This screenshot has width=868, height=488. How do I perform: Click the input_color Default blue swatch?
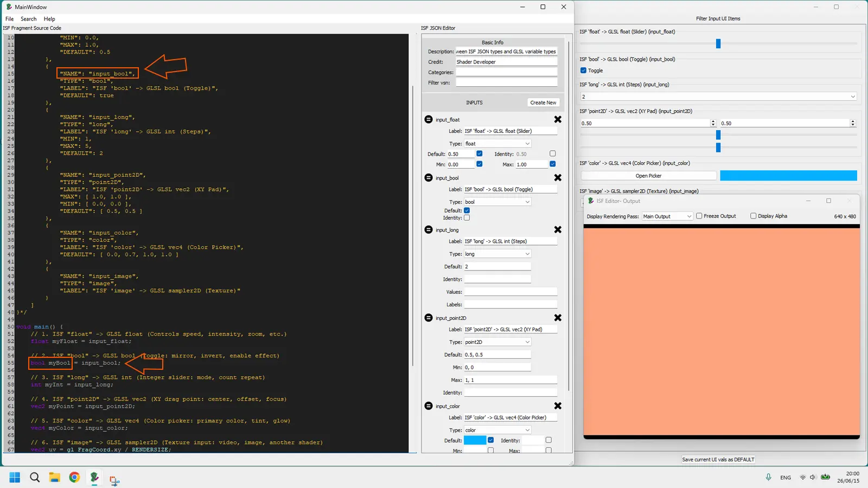[475, 440]
